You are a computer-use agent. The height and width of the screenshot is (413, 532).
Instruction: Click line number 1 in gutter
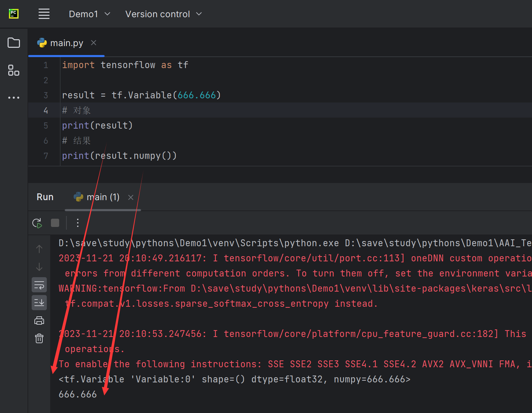(46, 65)
